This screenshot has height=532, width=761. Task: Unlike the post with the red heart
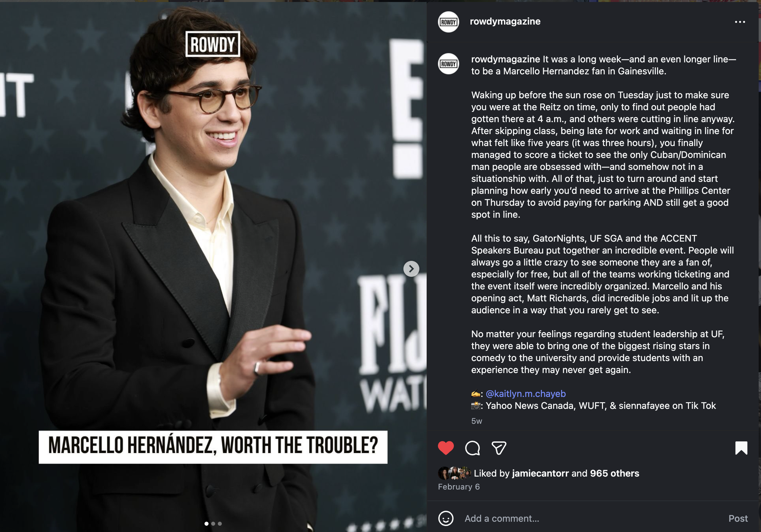click(x=446, y=448)
